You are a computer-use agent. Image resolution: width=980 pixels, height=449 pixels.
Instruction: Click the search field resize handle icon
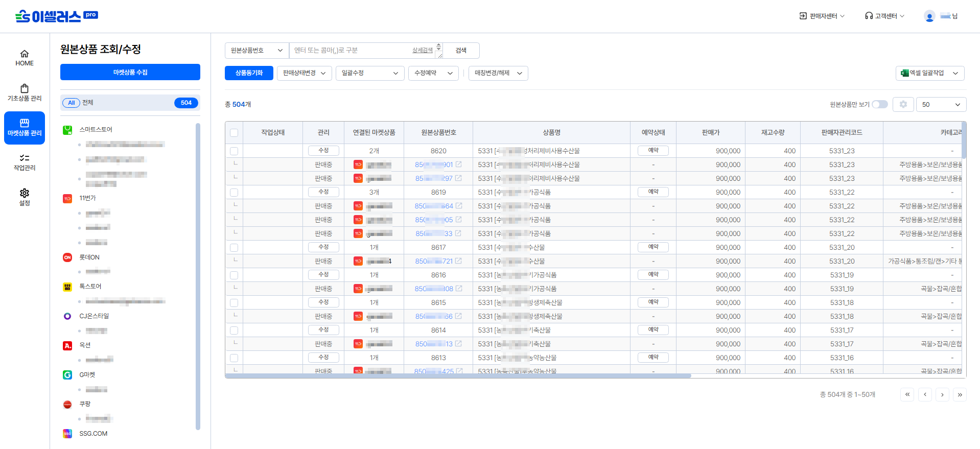click(439, 55)
